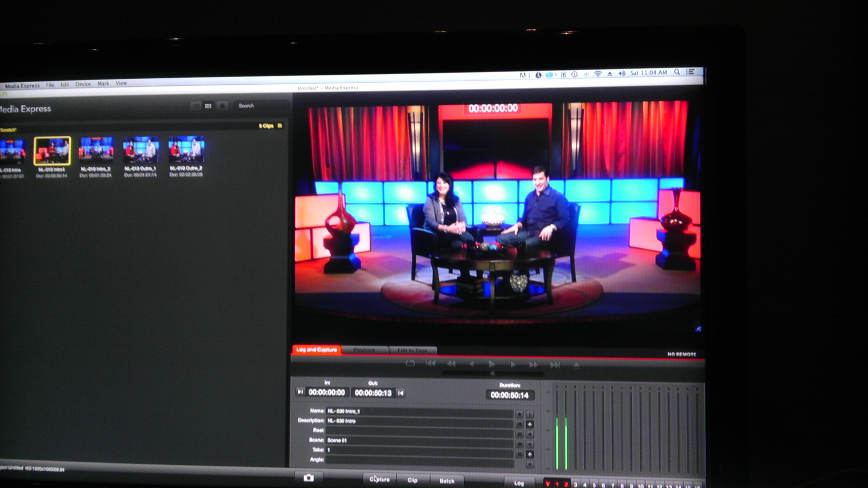The height and width of the screenshot is (488, 868).
Task: Click the Batch button
Action: pyautogui.click(x=447, y=481)
